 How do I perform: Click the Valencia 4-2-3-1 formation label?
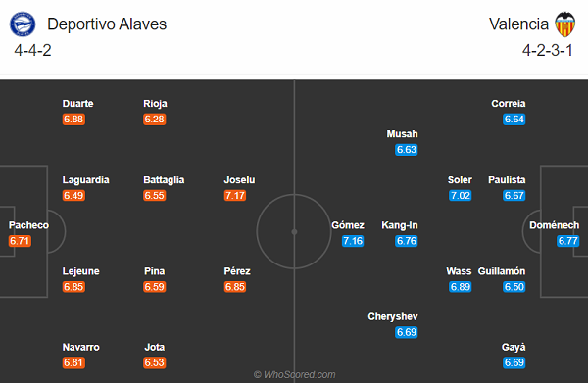[x=548, y=51]
